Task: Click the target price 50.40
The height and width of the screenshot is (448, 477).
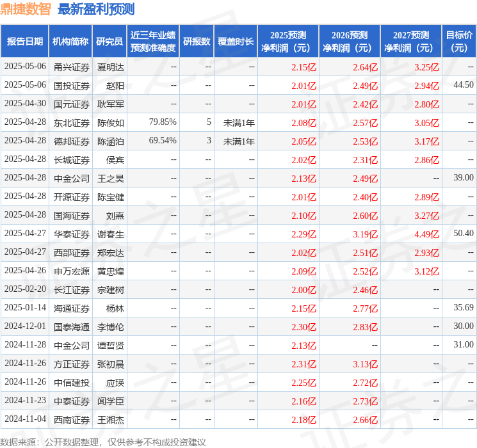Action: click(464, 233)
